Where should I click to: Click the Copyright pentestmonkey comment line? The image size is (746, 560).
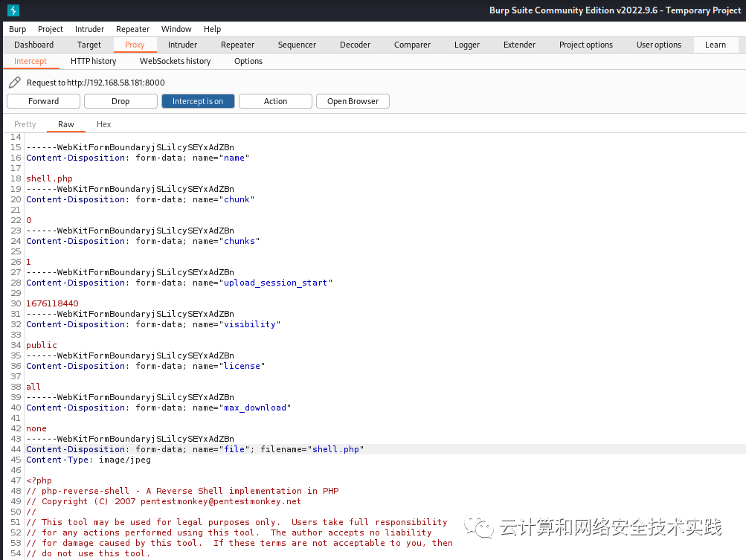(164, 501)
